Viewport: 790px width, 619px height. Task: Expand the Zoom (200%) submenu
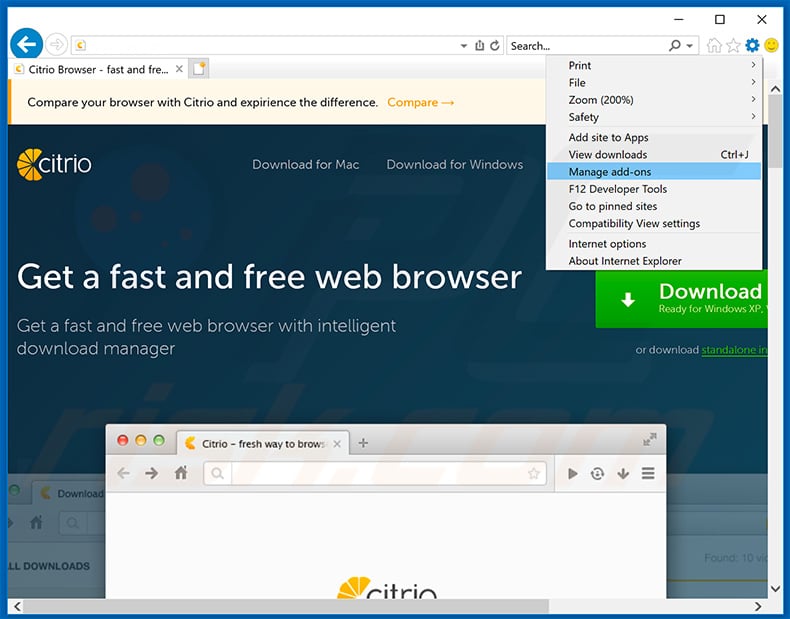click(654, 100)
